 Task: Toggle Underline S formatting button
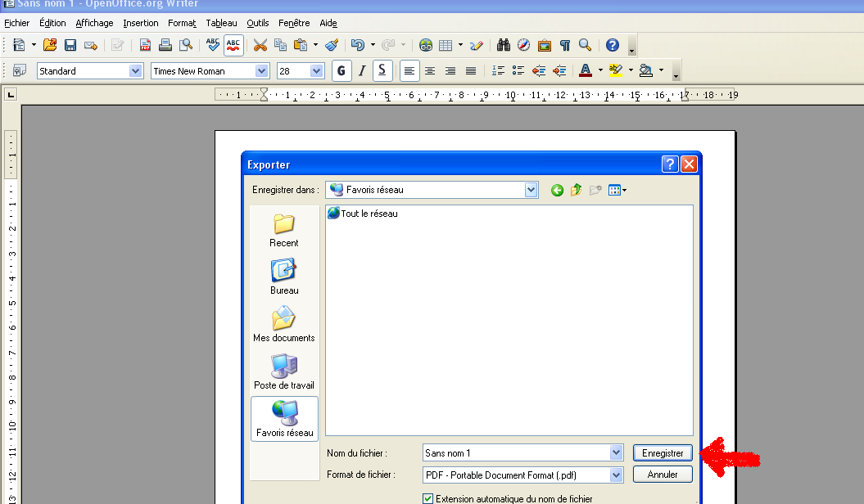382,71
